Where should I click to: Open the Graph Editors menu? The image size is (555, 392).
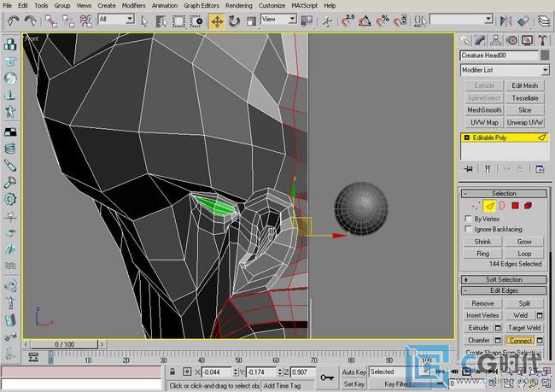[202, 6]
